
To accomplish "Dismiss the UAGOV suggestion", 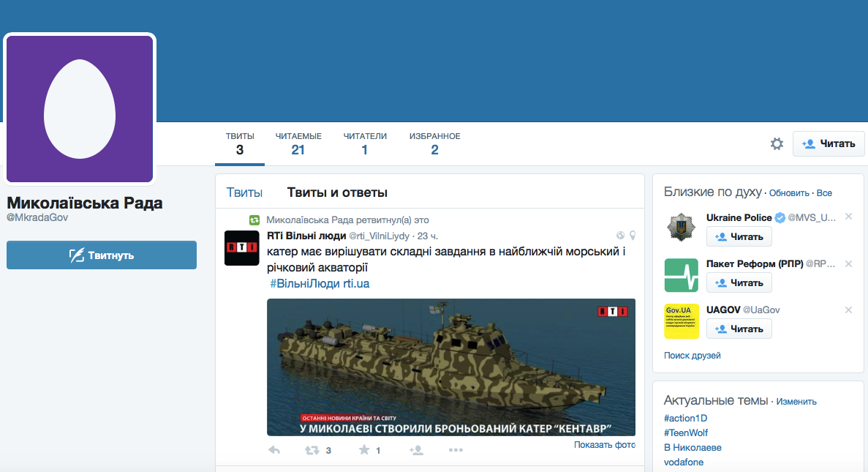I will (x=848, y=310).
